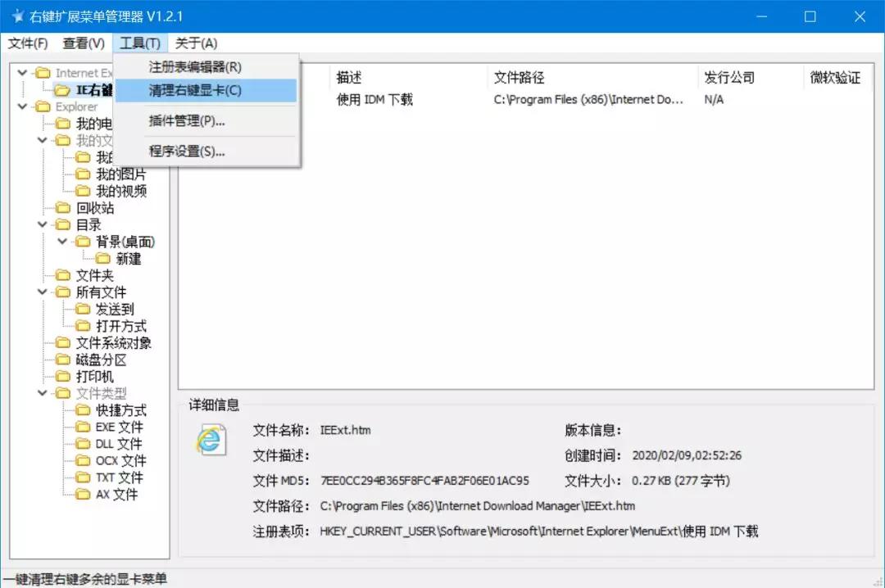The height and width of the screenshot is (588, 885).
Task: Collapse the 所有文件 tree node
Action: pyautogui.click(x=43, y=292)
